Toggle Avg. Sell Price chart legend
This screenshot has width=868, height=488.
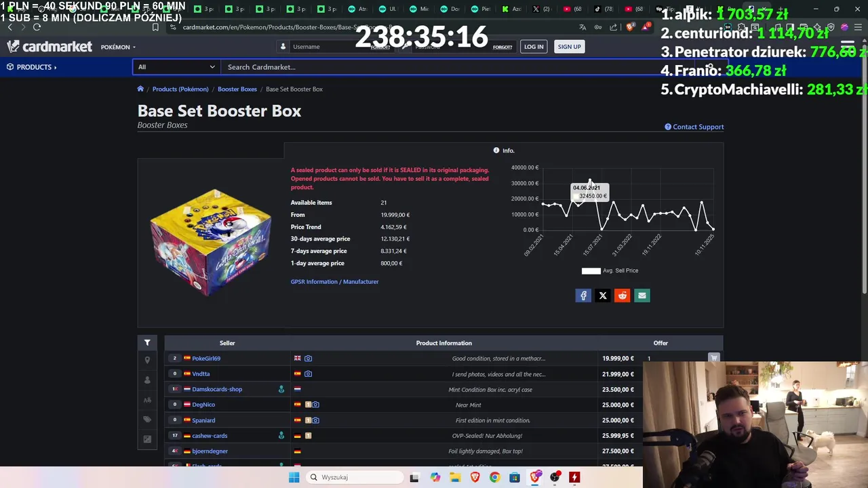610,271
